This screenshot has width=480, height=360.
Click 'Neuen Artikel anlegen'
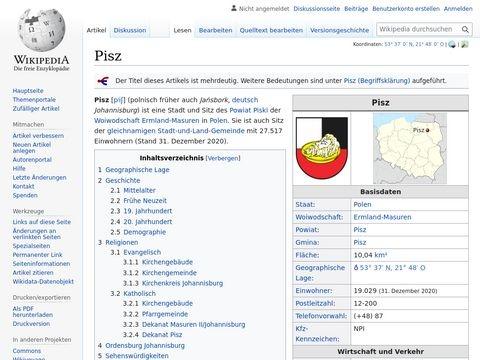click(32, 148)
